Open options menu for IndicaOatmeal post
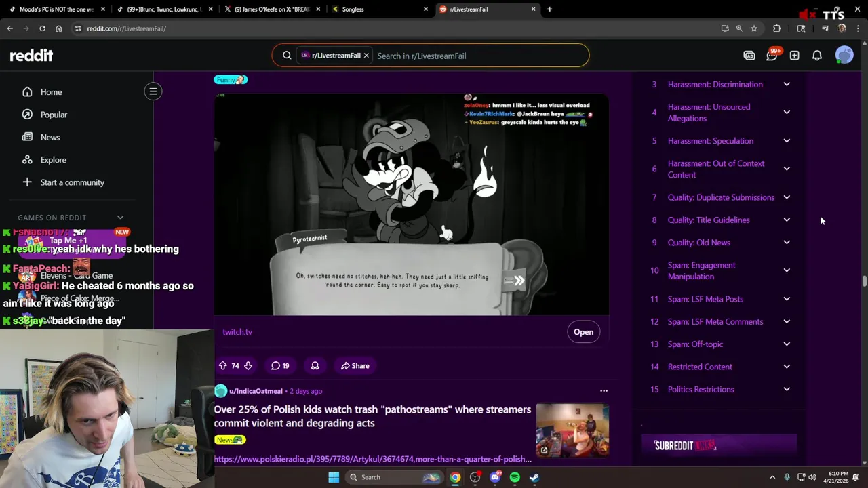Image resolution: width=868 pixels, height=488 pixels. coord(604,391)
